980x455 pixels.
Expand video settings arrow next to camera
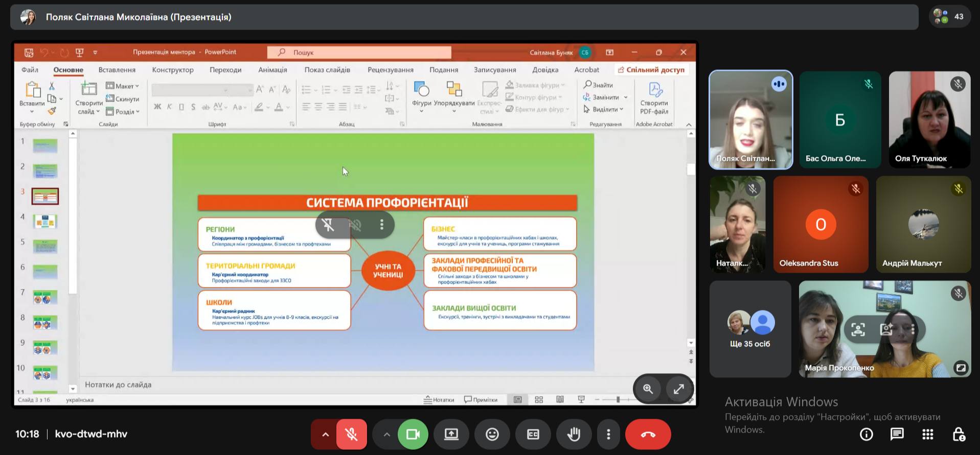pyautogui.click(x=386, y=434)
